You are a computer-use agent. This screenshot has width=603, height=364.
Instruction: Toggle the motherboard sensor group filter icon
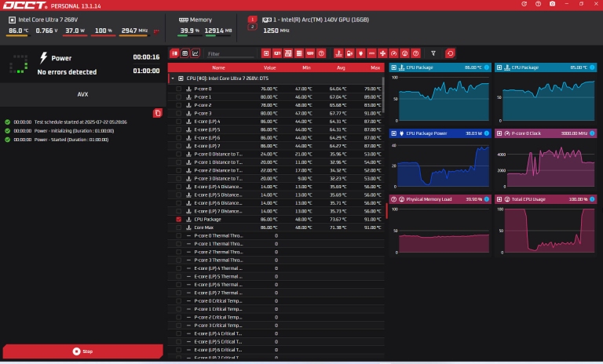pyautogui.click(x=288, y=53)
